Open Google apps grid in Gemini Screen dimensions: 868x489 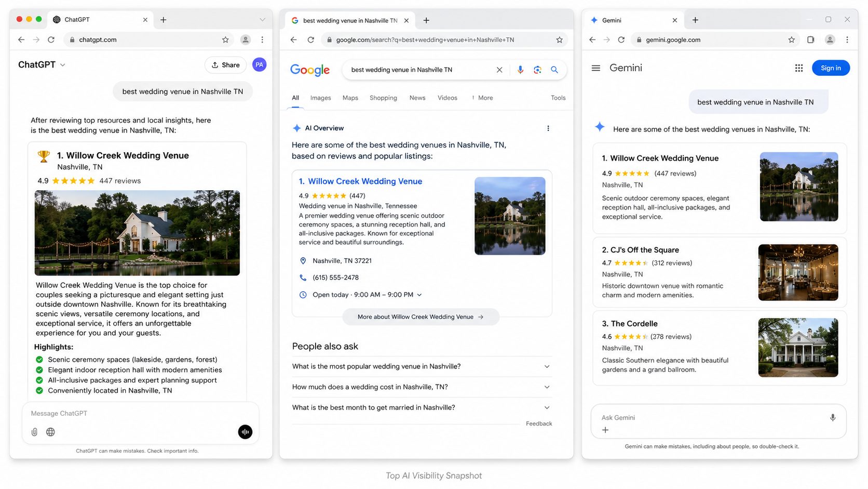(x=799, y=68)
